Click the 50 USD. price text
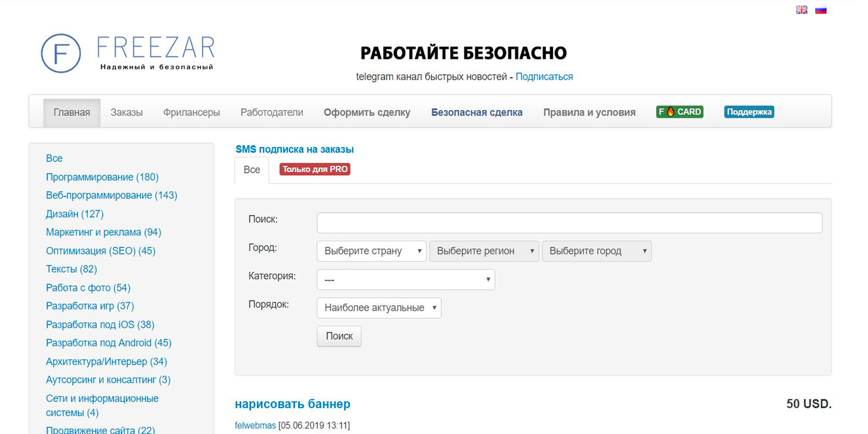The image size is (868, 434). click(809, 404)
